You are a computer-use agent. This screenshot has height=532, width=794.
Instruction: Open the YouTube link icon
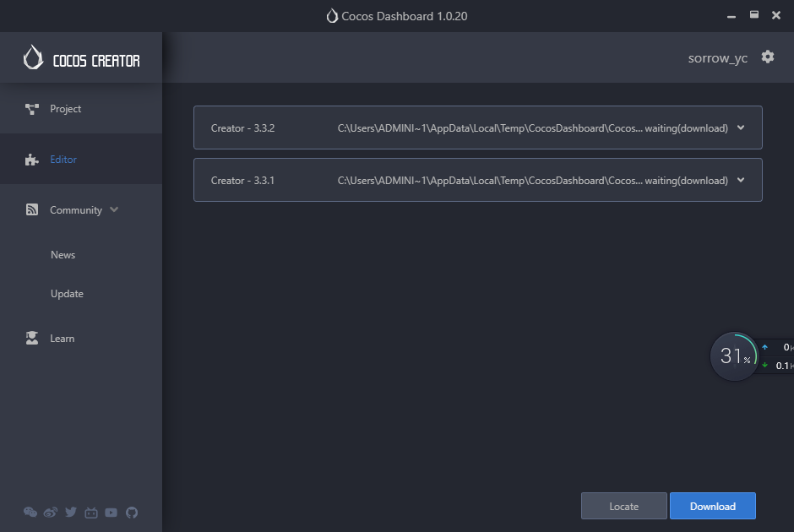coord(111,512)
